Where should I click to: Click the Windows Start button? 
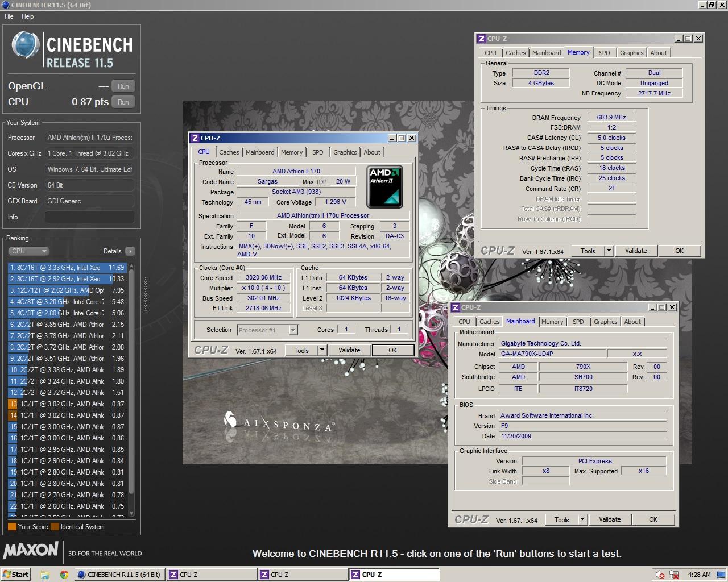click(x=15, y=574)
